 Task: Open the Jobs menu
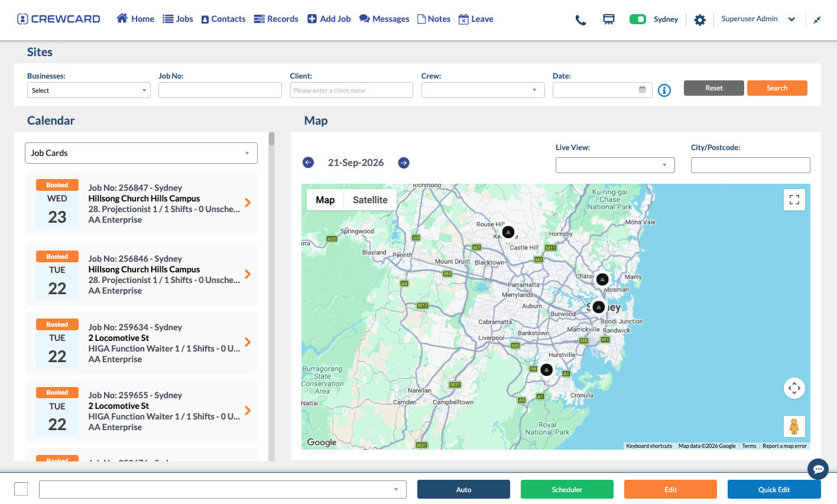(x=178, y=19)
